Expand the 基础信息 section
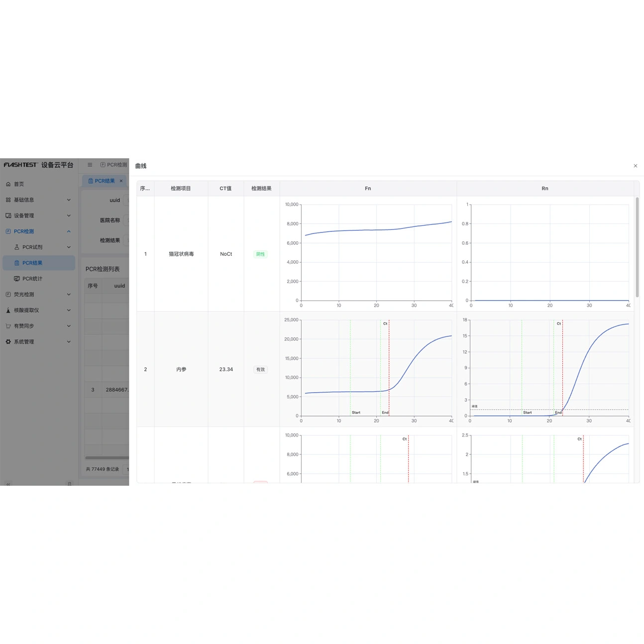This screenshot has width=644, height=644. pos(68,200)
